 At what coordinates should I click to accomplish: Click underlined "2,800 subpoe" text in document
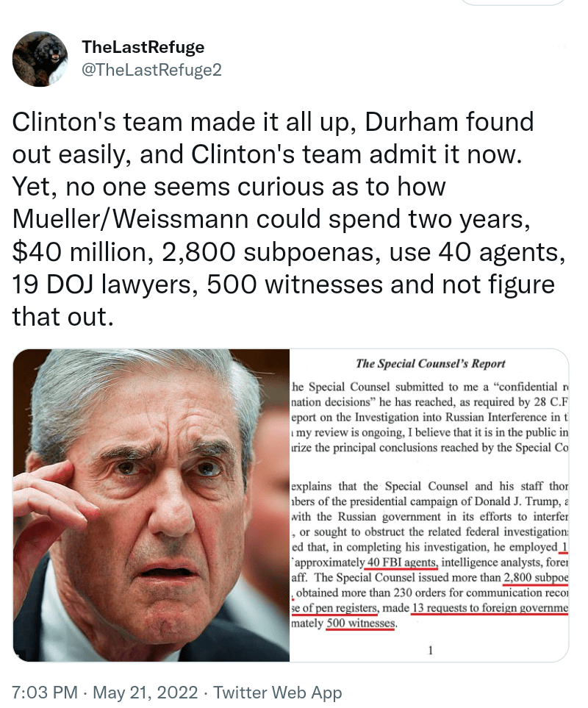[x=536, y=578]
